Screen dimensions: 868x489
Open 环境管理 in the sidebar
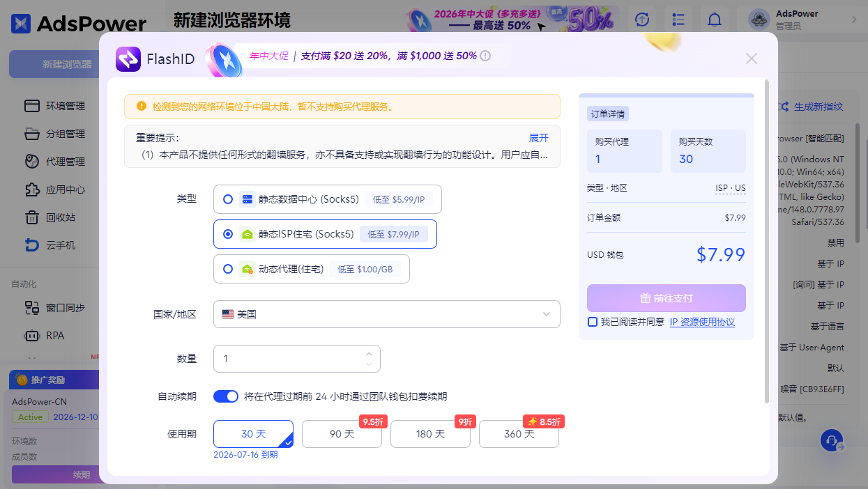(x=66, y=106)
